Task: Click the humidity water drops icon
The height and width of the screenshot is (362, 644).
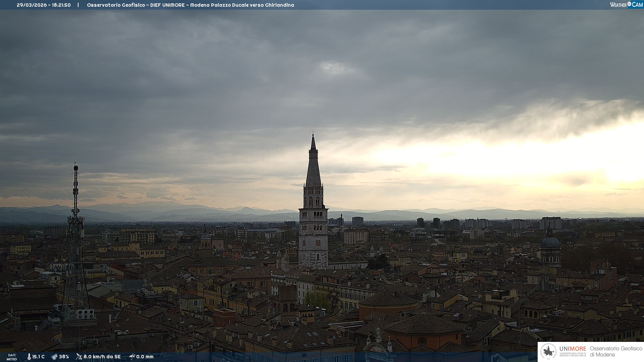Action: (54, 357)
